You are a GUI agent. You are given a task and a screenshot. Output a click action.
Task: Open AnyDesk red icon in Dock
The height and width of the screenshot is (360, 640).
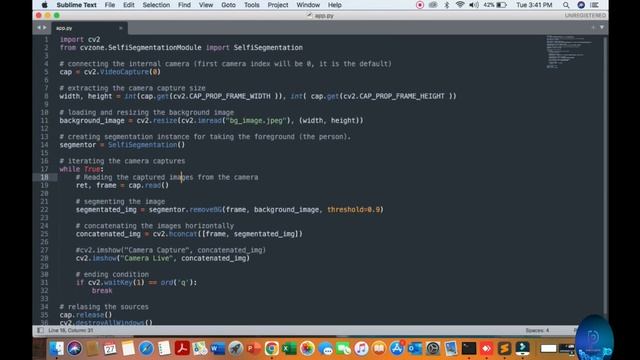pyautogui.click(x=487, y=348)
